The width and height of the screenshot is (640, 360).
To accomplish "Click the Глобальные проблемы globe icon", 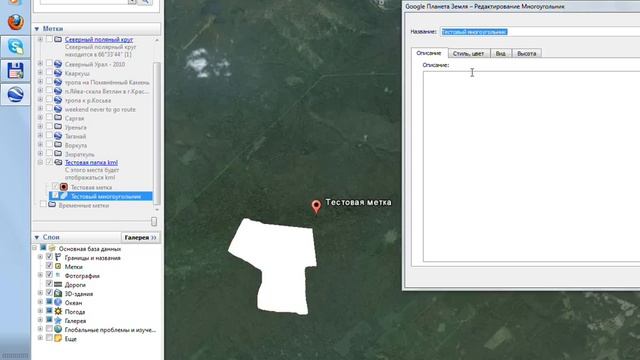I will pos(58,329).
